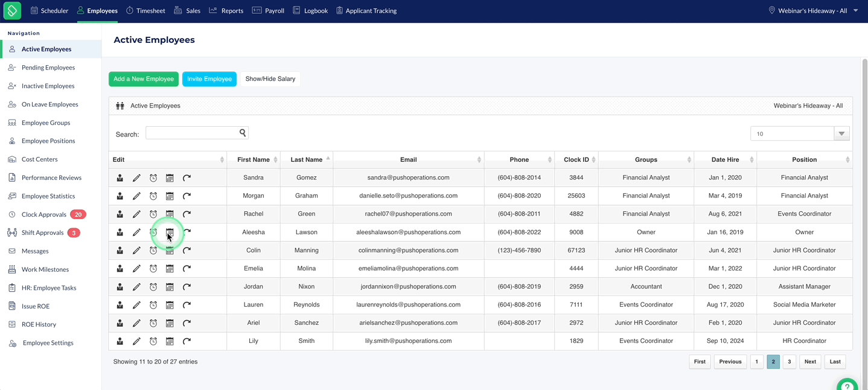Click email lily.smith@pushoperations.com
Screen dimensions: 868x390
[x=409, y=341]
